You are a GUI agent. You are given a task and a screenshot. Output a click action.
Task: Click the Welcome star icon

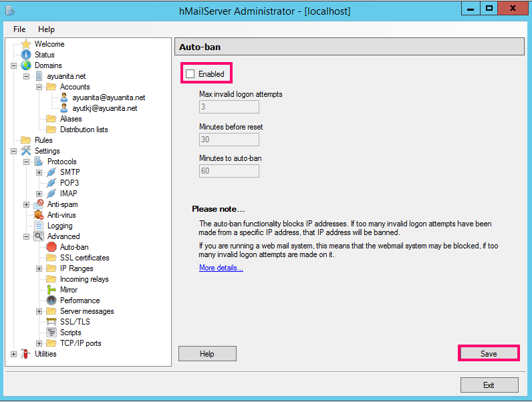26,44
